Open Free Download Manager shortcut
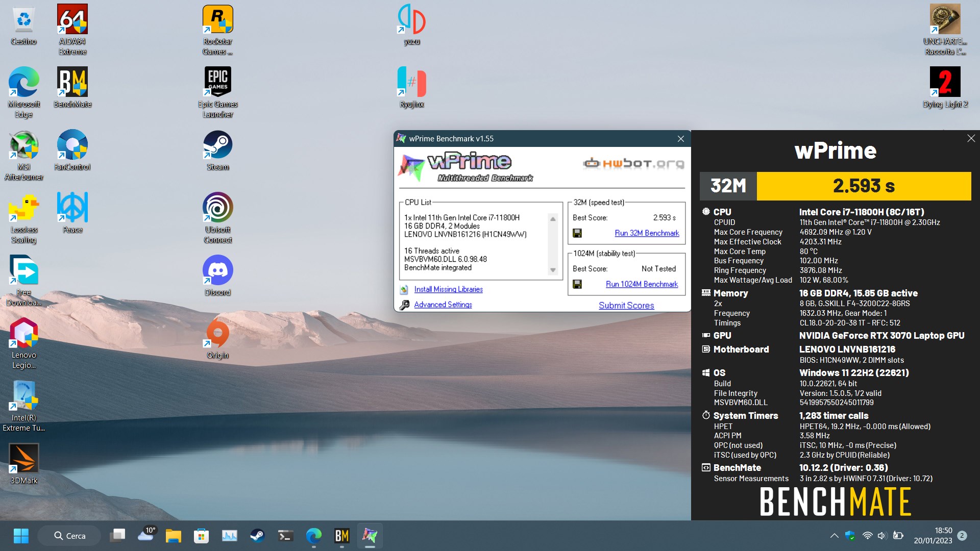Viewport: 980px width, 551px height. (x=23, y=281)
